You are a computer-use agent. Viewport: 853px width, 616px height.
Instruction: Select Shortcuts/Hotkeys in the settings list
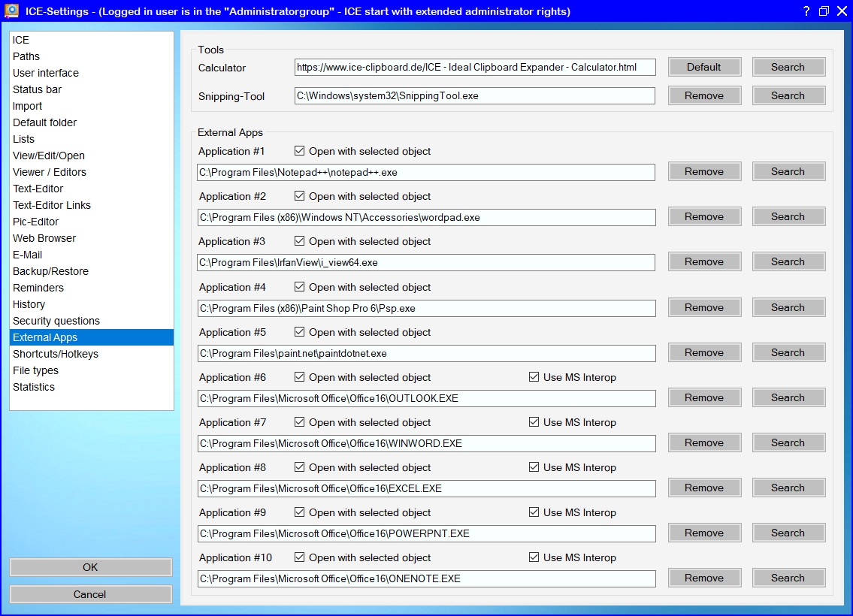tap(56, 354)
